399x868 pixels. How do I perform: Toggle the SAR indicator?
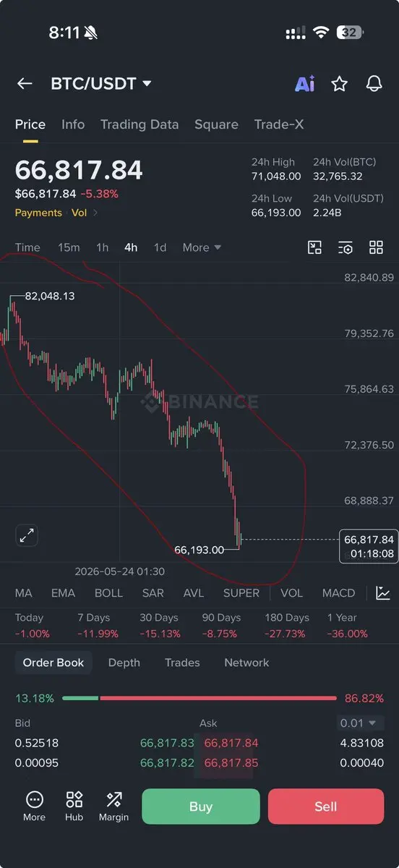pyautogui.click(x=153, y=593)
